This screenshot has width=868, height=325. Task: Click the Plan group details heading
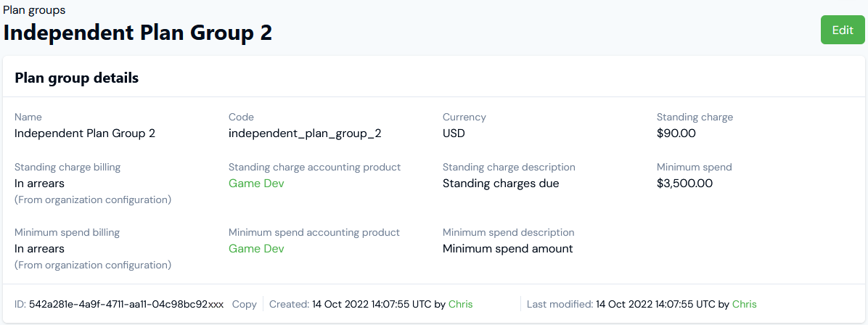pyautogui.click(x=77, y=78)
